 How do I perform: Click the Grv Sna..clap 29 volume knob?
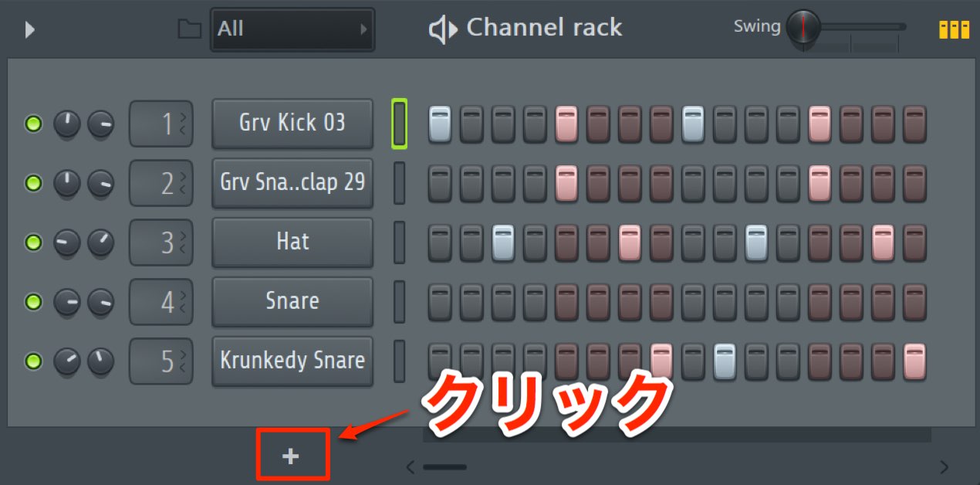point(100,183)
